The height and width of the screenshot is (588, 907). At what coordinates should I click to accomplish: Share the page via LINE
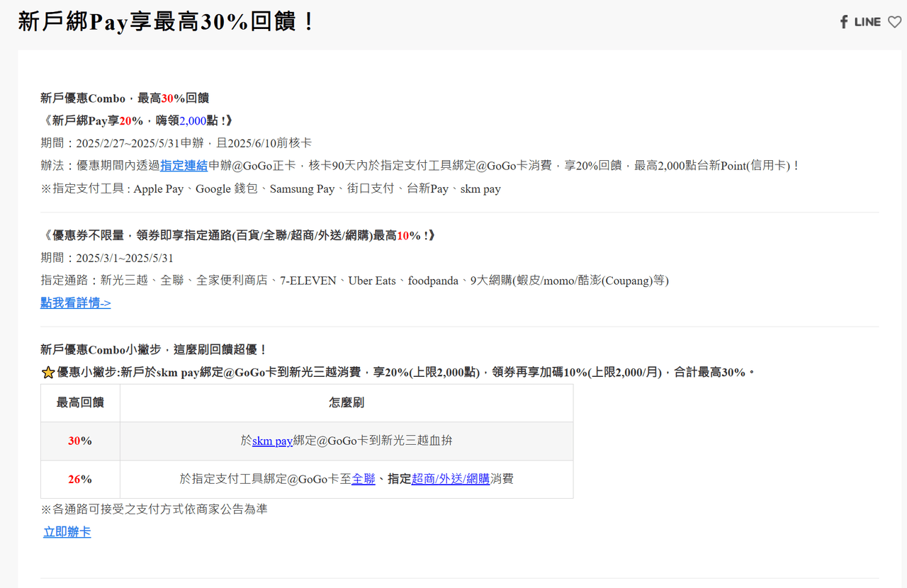(x=867, y=22)
